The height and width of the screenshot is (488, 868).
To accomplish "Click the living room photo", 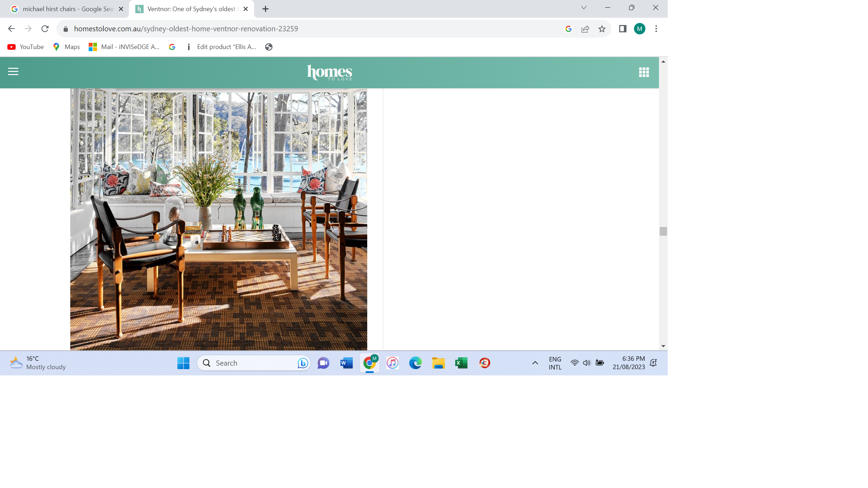I will (x=218, y=219).
